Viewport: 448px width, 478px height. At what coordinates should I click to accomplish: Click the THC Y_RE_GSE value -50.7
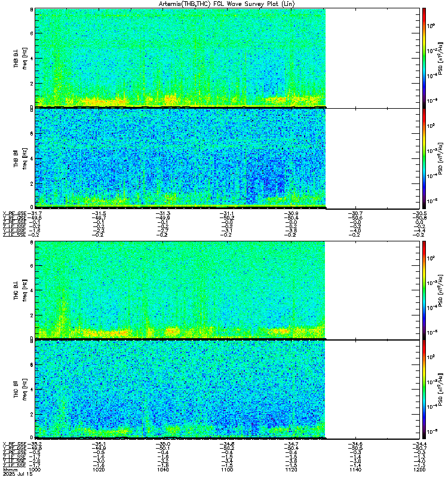click(x=419, y=448)
